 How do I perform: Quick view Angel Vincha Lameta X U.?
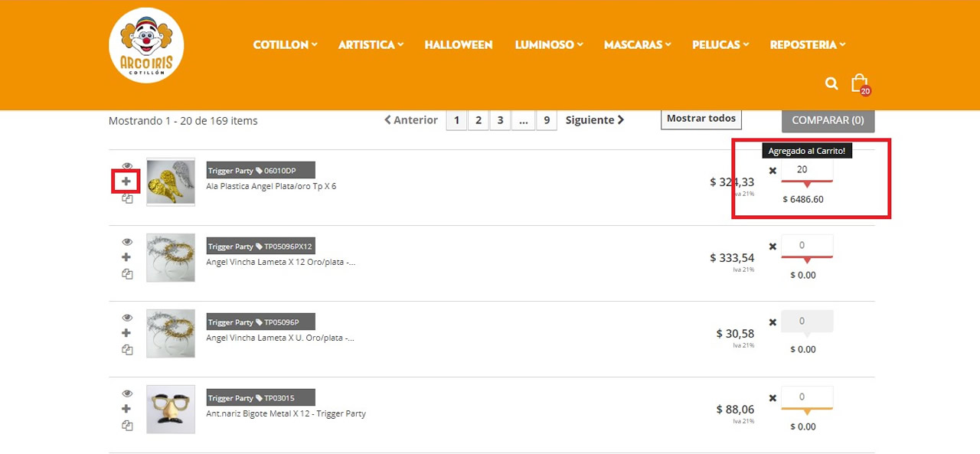(x=127, y=318)
